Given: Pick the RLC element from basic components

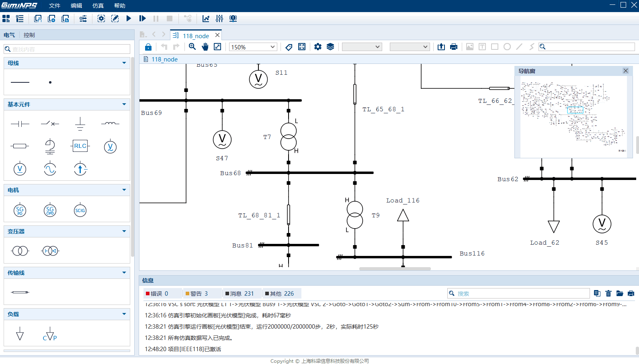Looking at the screenshot, I should [x=80, y=146].
